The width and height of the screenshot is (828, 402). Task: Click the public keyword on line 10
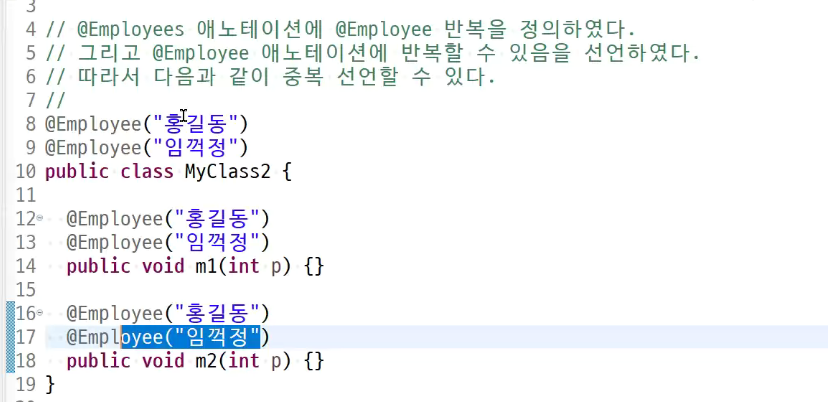(77, 172)
